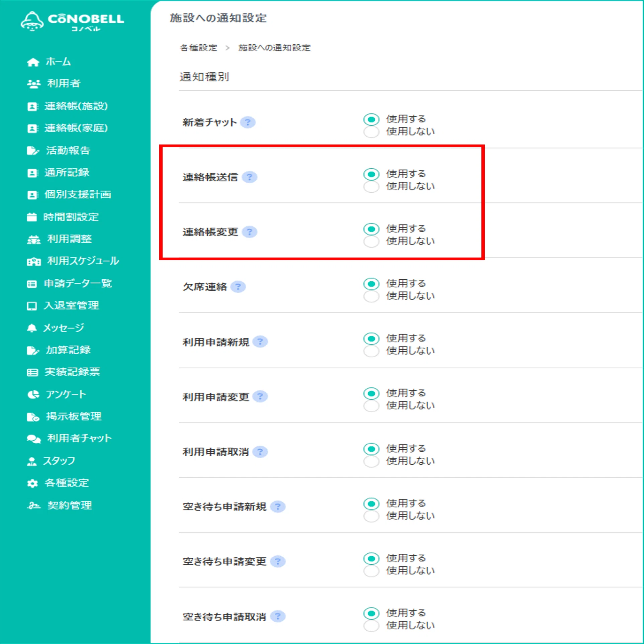Select 使用しない for 欠席連絡
The image size is (644, 644).
[x=371, y=296]
